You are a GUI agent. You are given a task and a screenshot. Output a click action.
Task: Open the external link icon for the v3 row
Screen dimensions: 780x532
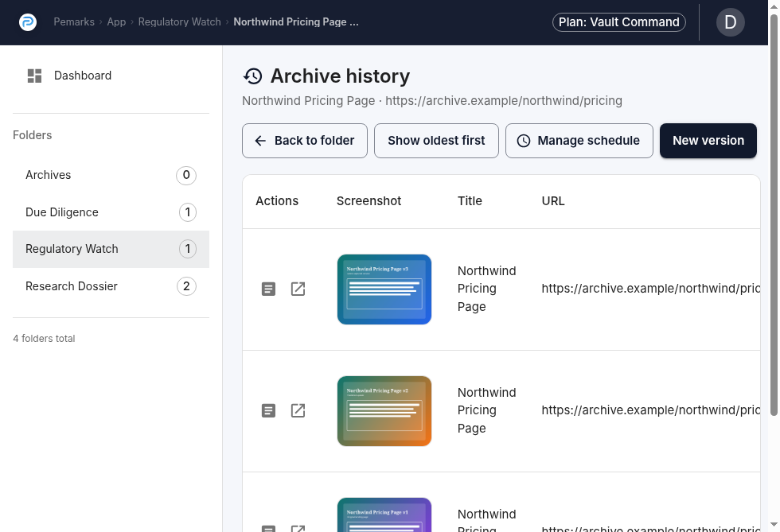pyautogui.click(x=298, y=289)
